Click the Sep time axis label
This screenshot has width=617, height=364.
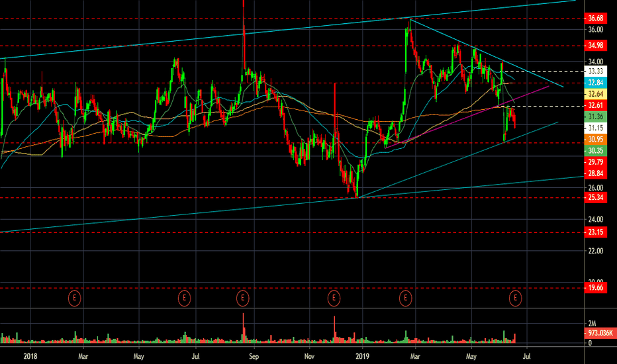pos(254,357)
